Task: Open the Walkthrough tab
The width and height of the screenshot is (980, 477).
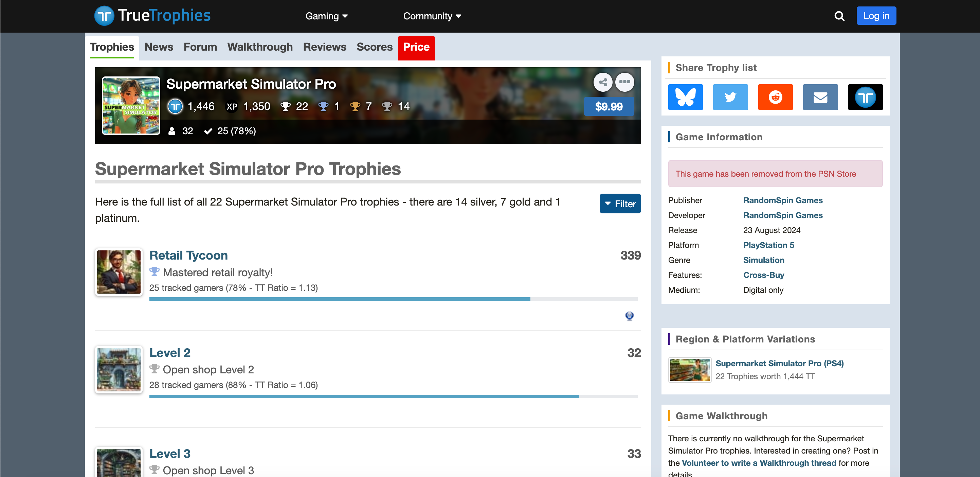Action: (260, 47)
